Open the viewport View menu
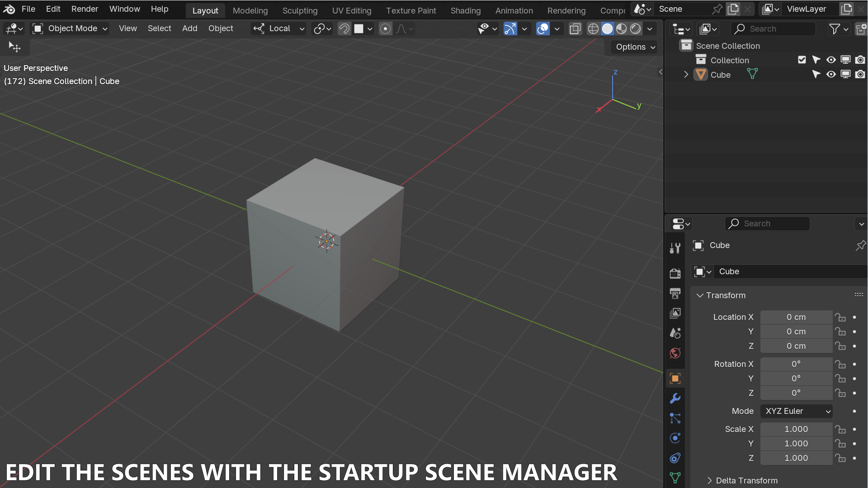The height and width of the screenshot is (488, 868). click(x=127, y=28)
